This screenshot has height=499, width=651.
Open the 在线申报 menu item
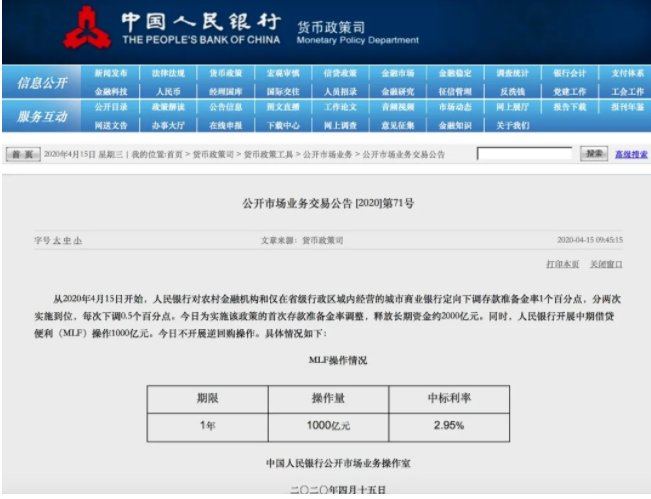[x=225, y=125]
